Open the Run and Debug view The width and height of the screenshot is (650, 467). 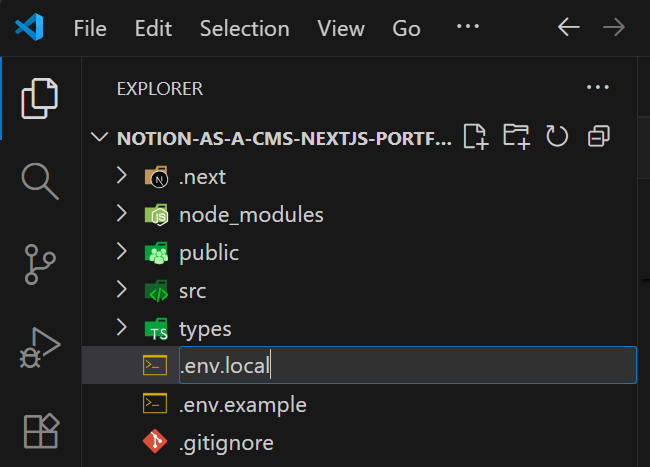click(41, 348)
